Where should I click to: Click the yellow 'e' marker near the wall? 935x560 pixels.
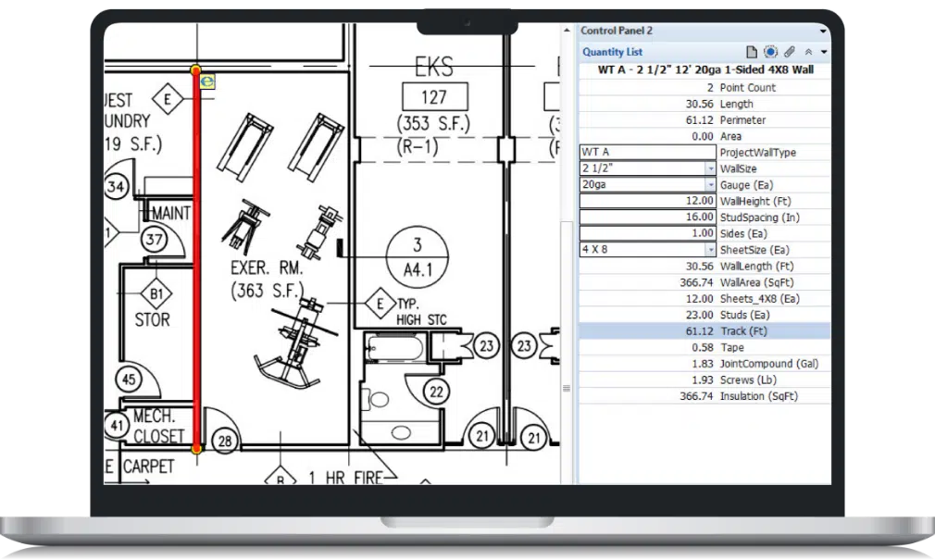[x=209, y=81]
